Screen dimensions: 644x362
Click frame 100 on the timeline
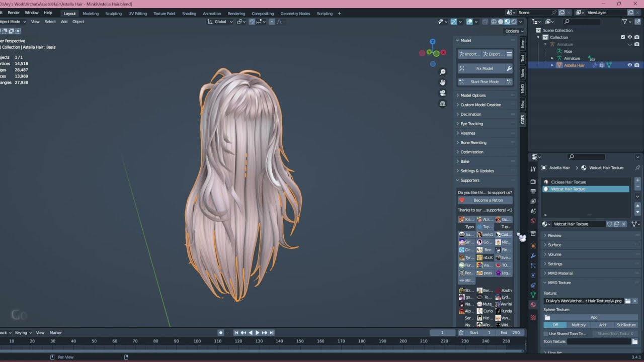point(197,341)
